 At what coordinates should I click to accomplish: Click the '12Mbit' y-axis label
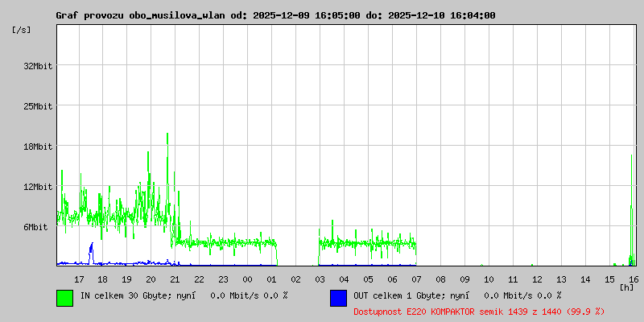pos(38,187)
